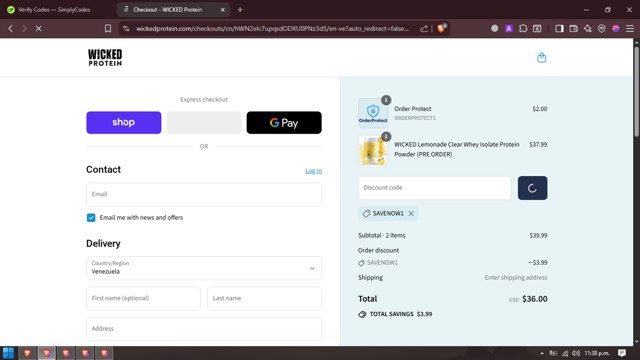Open Leo AI sparkle icon

588,29
